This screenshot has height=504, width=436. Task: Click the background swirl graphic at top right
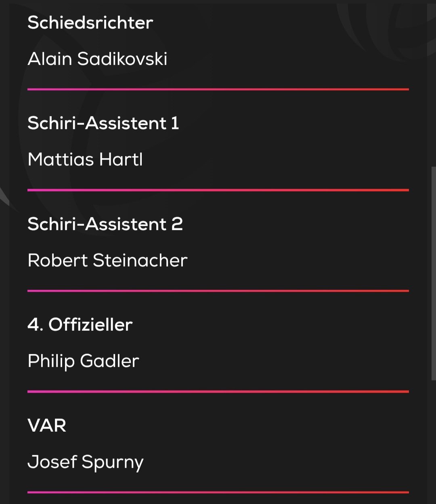[384, 24]
